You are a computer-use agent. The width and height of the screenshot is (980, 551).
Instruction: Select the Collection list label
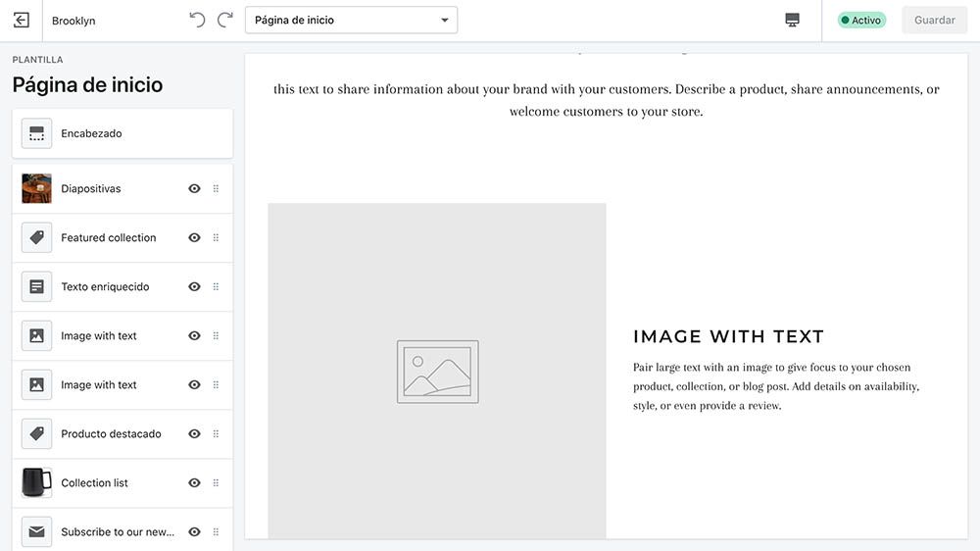pos(94,482)
